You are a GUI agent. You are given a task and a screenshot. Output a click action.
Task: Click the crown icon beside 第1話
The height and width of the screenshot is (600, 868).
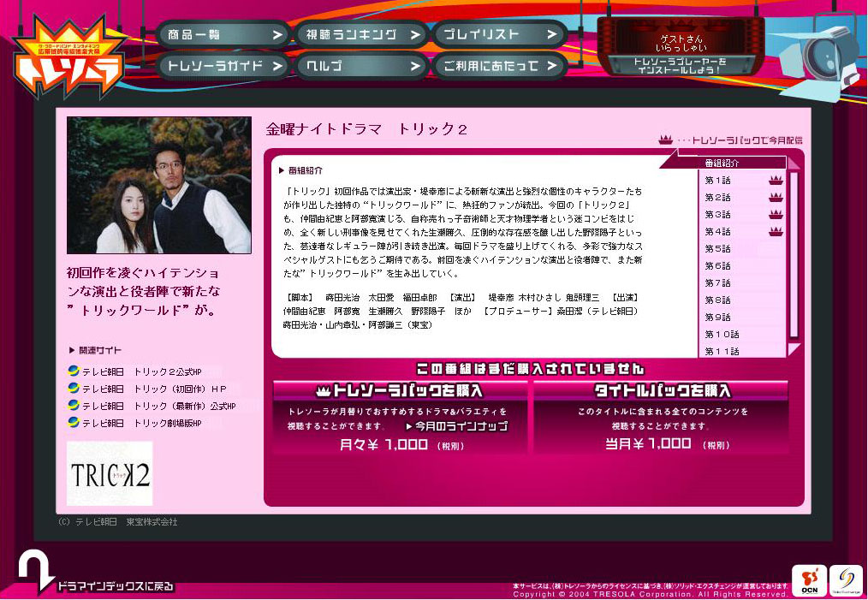coord(776,180)
